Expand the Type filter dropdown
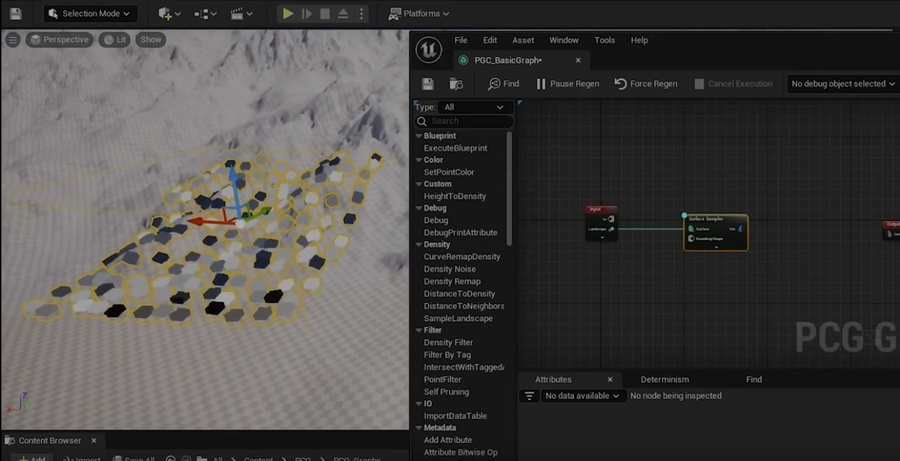The image size is (900, 461). click(x=475, y=107)
